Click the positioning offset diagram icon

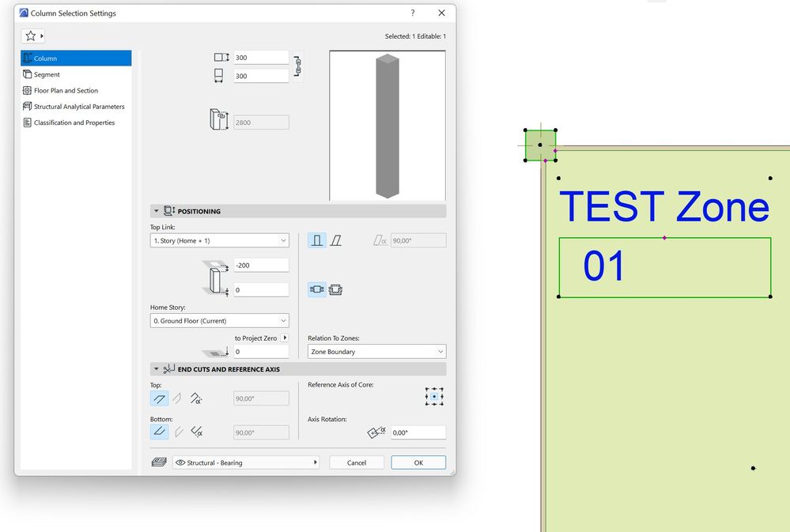click(216, 277)
